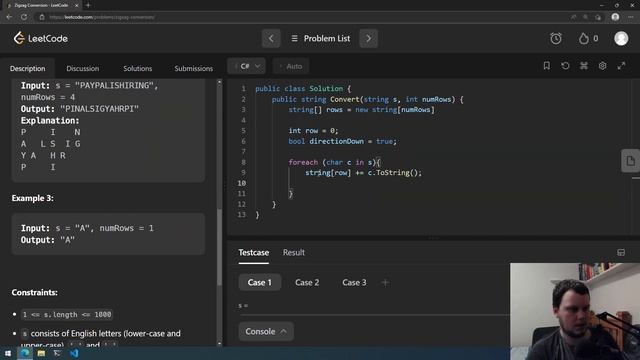The width and height of the screenshot is (640, 360).
Task: Open Visual Studio Code from taskbar
Action: (74, 353)
